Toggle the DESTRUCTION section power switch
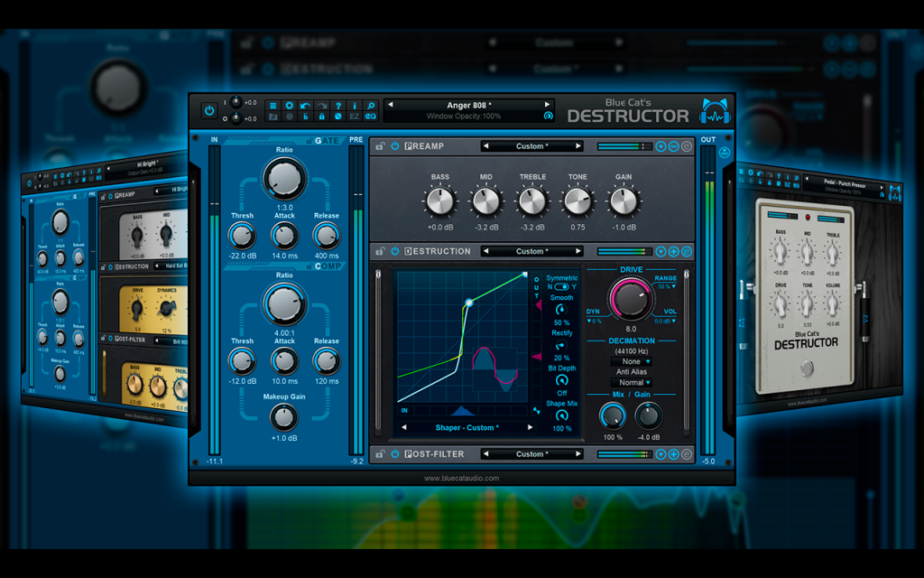Screen dimensions: 924x578 (395, 251)
